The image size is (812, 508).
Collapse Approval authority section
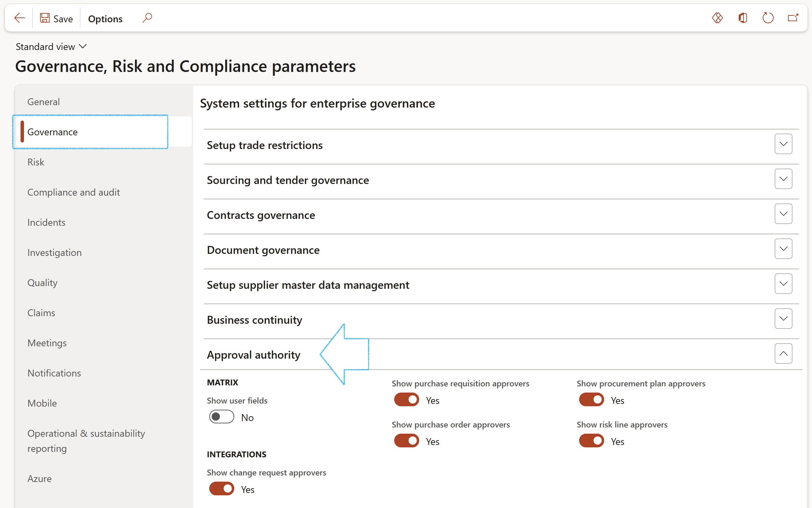coord(783,354)
